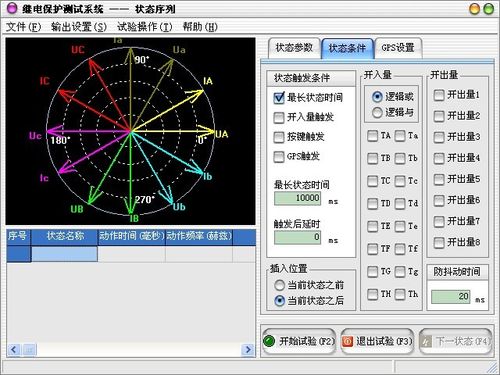Enable 开出量8 output checkbox
Viewport: 500px width, 375px height.
439,242
